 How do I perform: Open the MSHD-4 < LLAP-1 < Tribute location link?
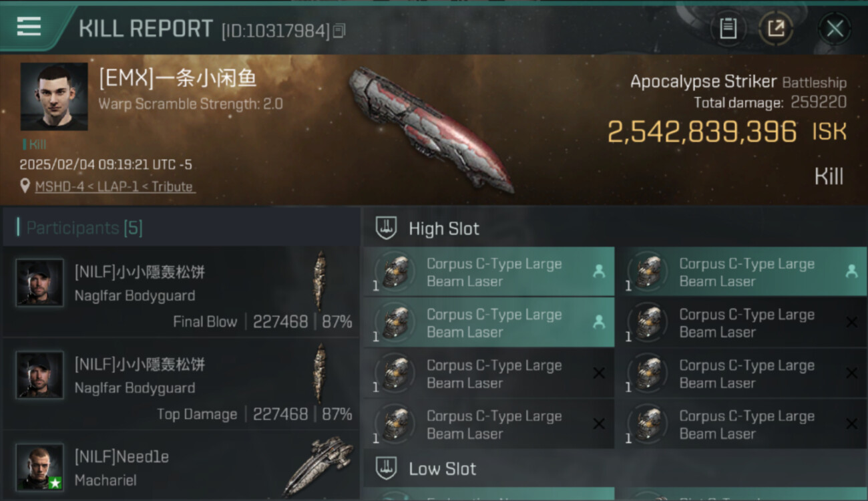115,186
